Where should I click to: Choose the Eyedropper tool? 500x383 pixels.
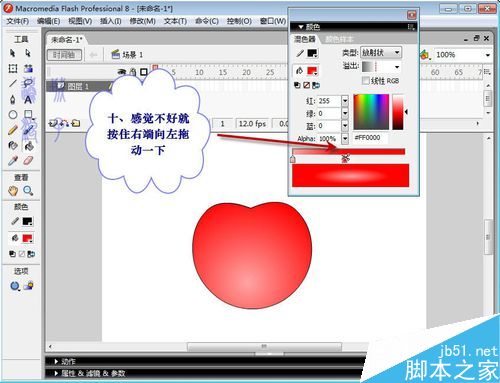click(13, 161)
